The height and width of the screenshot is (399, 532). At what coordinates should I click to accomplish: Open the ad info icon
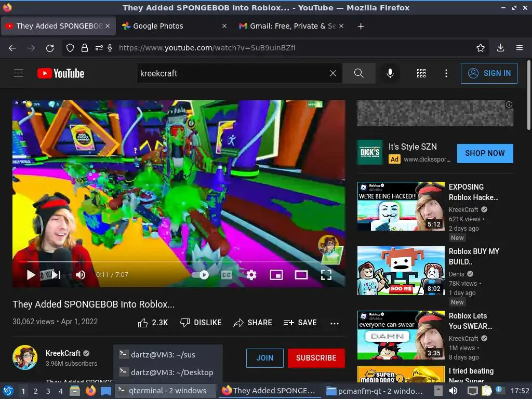[x=509, y=104]
